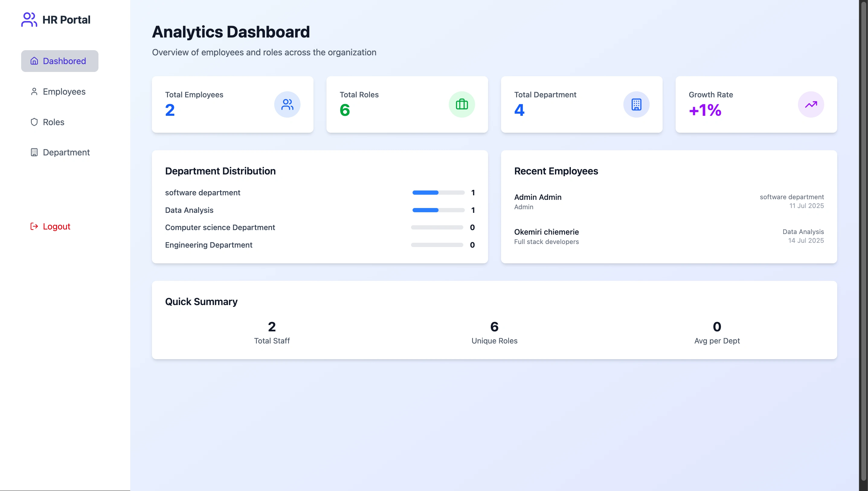Click the person icon next to Employees

(34, 91)
